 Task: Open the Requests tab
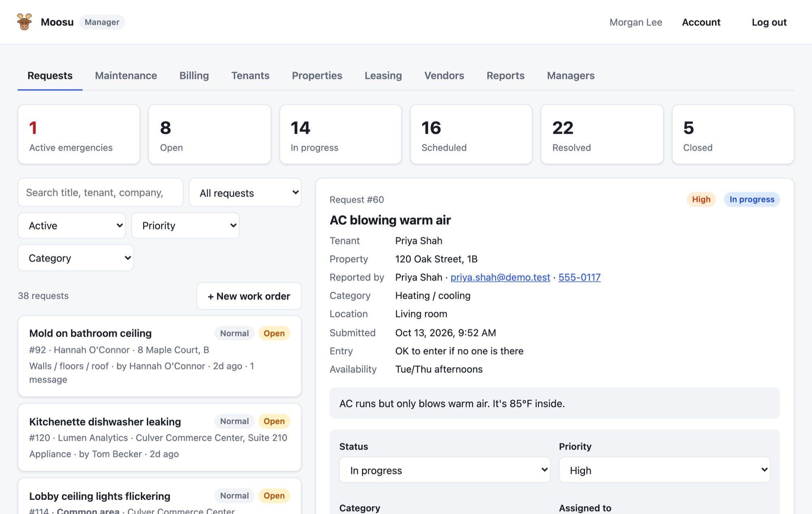[x=50, y=76]
